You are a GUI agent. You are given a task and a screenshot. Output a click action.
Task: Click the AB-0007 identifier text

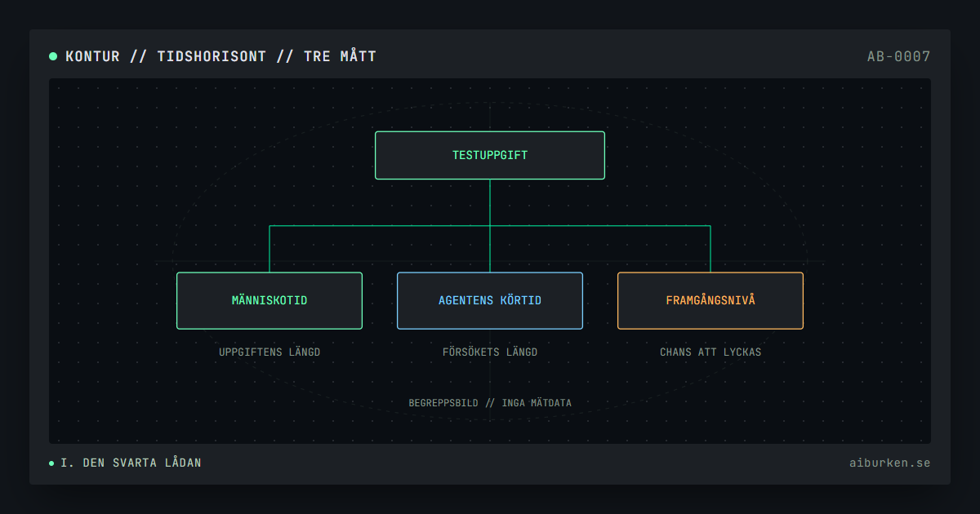898,56
